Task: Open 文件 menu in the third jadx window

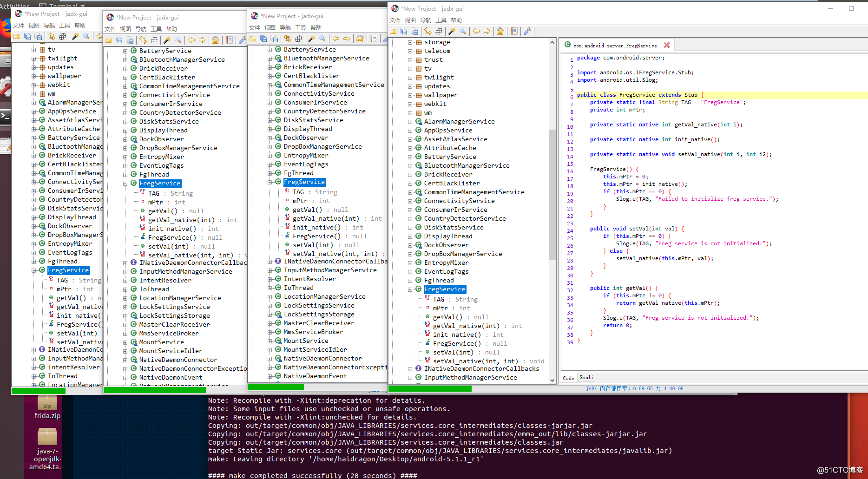Action: pyautogui.click(x=255, y=28)
